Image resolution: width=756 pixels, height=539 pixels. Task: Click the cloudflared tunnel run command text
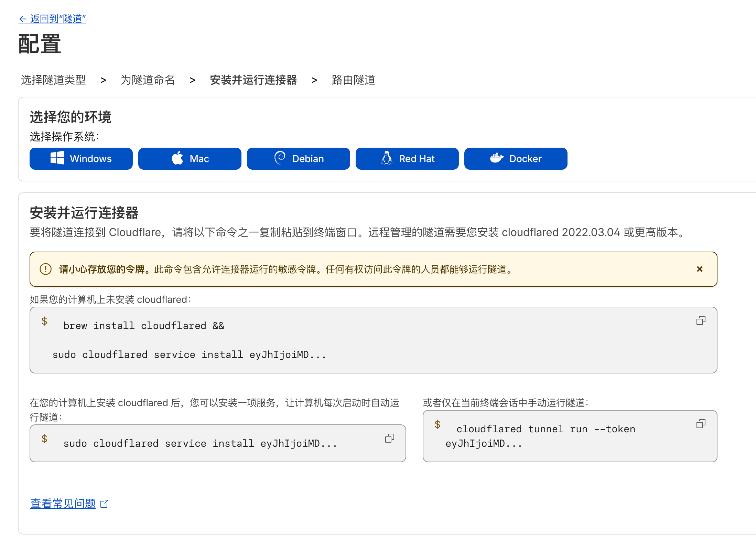pyautogui.click(x=546, y=429)
